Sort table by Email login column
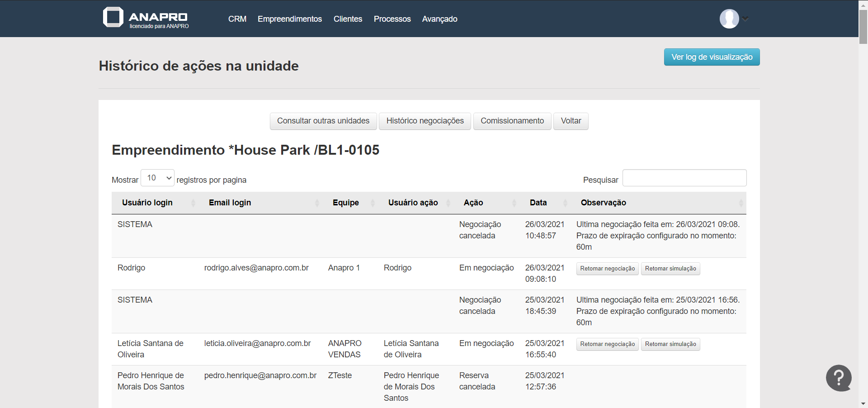Screen dimensions: 868x408 (x=230, y=203)
